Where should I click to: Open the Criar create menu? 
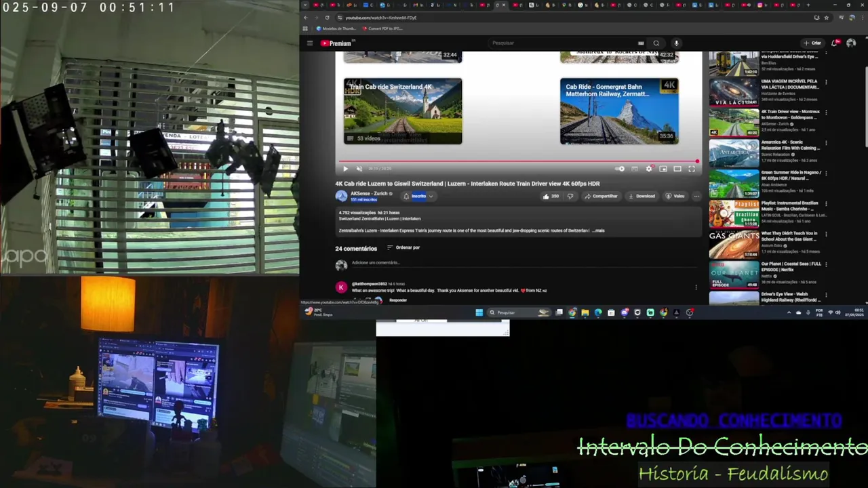click(x=812, y=43)
